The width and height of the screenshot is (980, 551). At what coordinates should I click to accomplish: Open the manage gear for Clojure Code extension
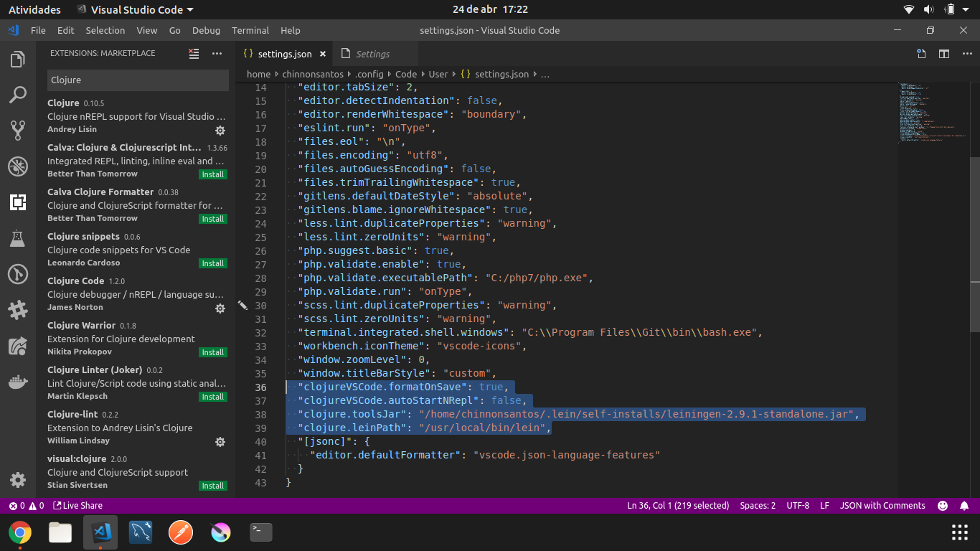[220, 309]
